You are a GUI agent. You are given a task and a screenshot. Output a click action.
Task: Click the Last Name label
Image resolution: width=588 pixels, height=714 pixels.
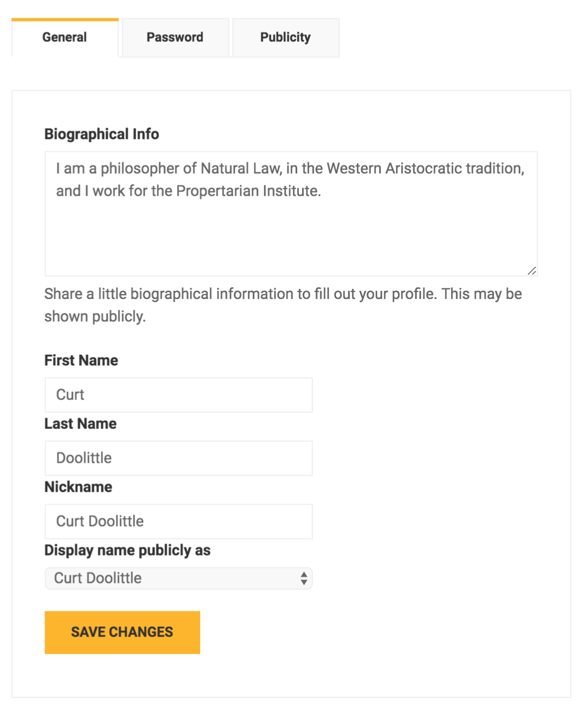pyautogui.click(x=80, y=424)
